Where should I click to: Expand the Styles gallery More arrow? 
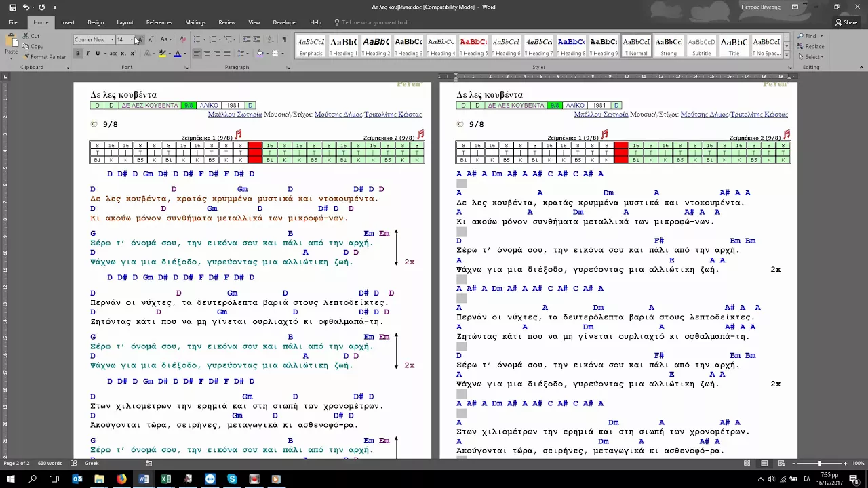point(787,54)
